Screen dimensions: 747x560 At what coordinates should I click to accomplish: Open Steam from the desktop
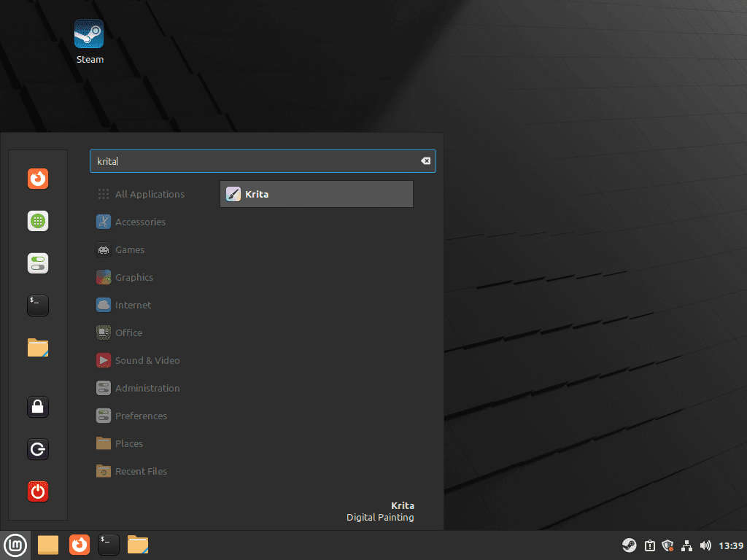pyautogui.click(x=89, y=34)
